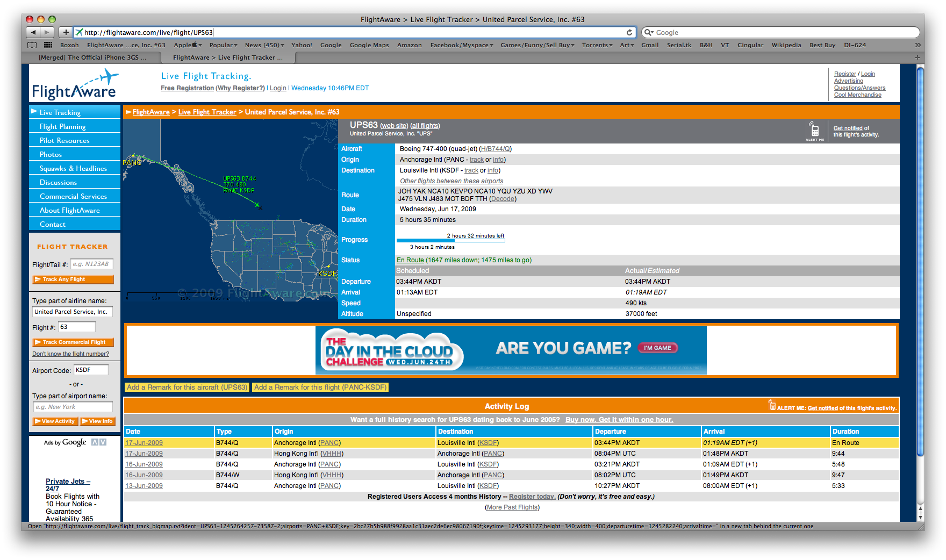
Task: Open Photos in the sidebar
Action: (x=75, y=154)
